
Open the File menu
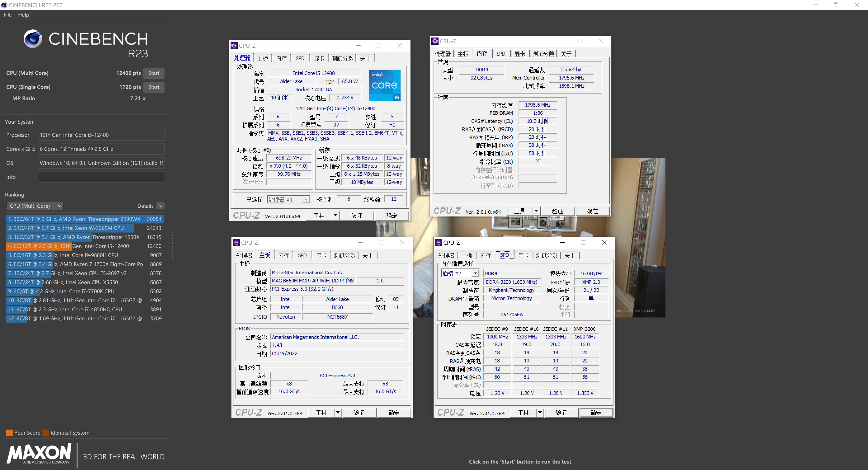[7, 14]
